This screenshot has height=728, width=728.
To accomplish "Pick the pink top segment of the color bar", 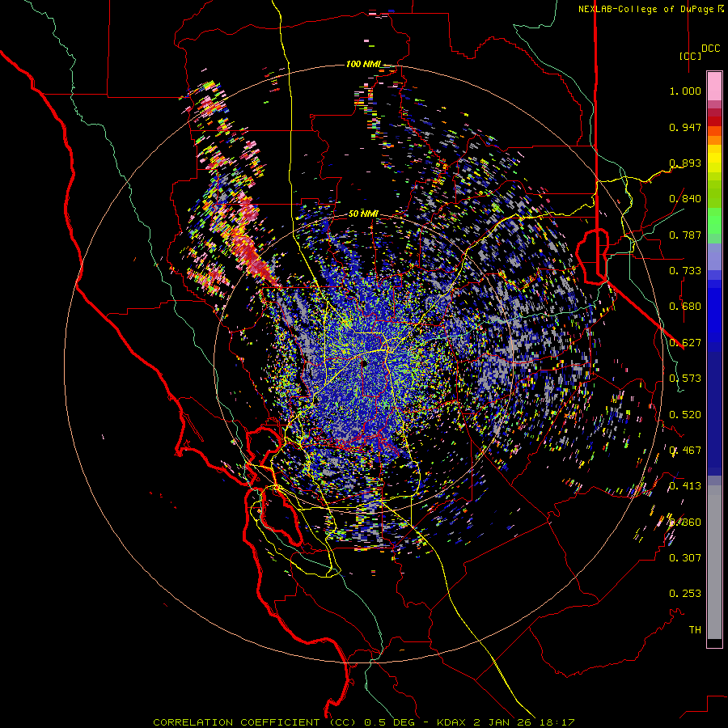I will coord(714,87).
